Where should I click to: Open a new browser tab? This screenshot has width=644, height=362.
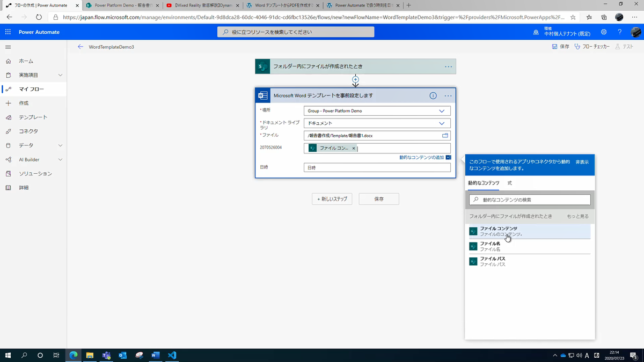[409, 5]
